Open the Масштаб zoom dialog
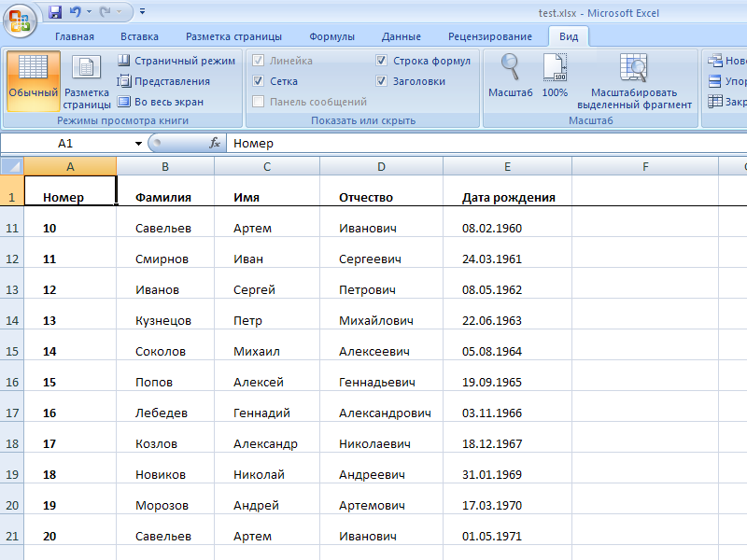Image resolution: width=747 pixels, height=560 pixels. pos(510,76)
